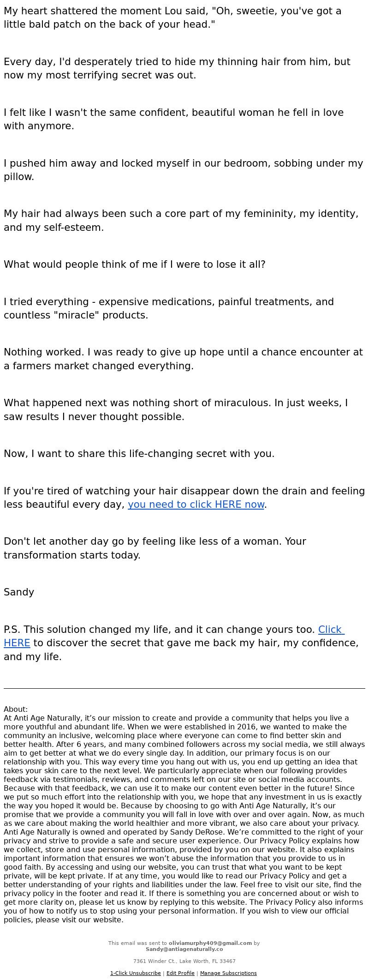Click the 'My hair had always been' paragraph
Image resolution: width=369 pixels, height=980 pixels.
(x=181, y=220)
